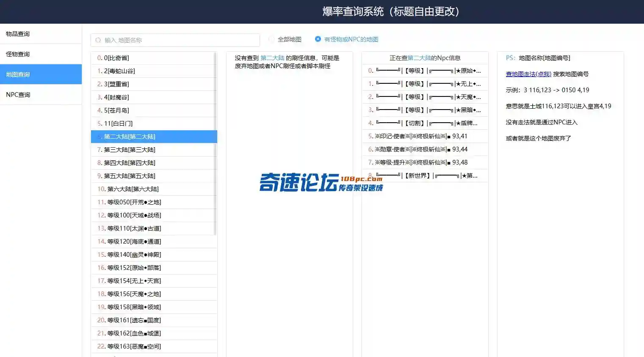Click the map list vertical scrollbar
This screenshot has width=644, height=357.
pos(215,144)
